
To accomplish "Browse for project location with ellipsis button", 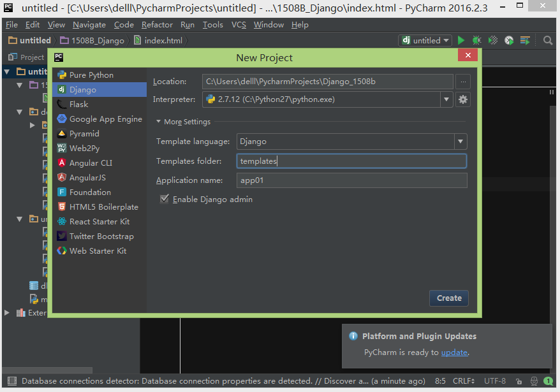I will 463,82.
